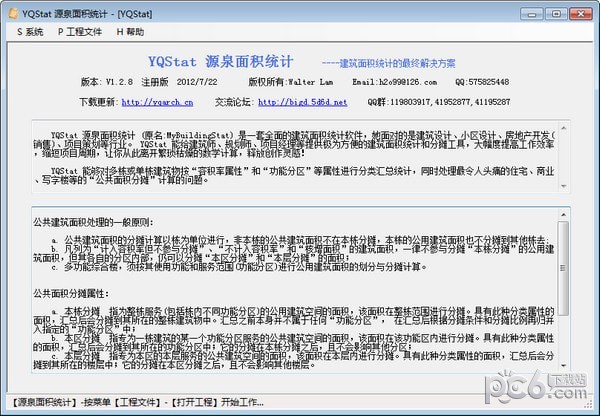Open the S 系统 menu
The height and width of the screenshot is (416, 600).
[30, 32]
